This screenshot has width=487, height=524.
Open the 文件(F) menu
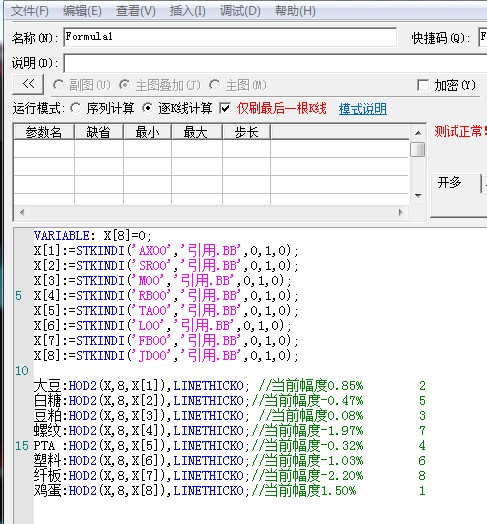[x=30, y=11]
